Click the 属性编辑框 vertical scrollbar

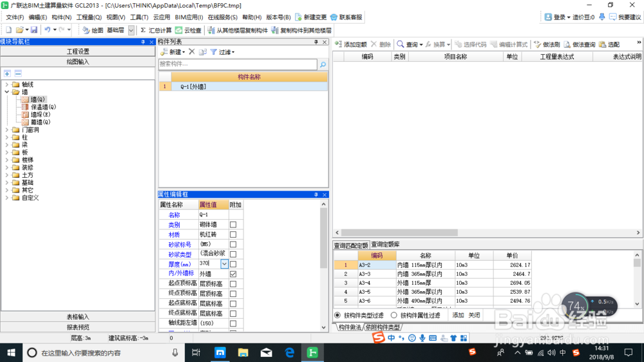[324, 238]
